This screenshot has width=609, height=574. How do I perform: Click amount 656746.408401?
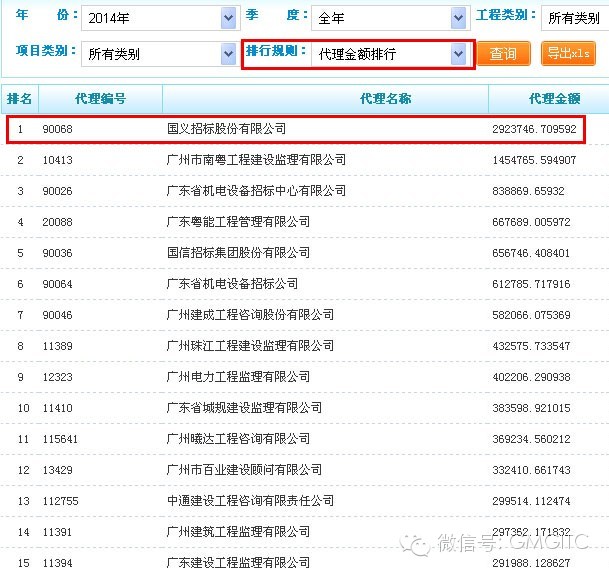[x=531, y=253]
